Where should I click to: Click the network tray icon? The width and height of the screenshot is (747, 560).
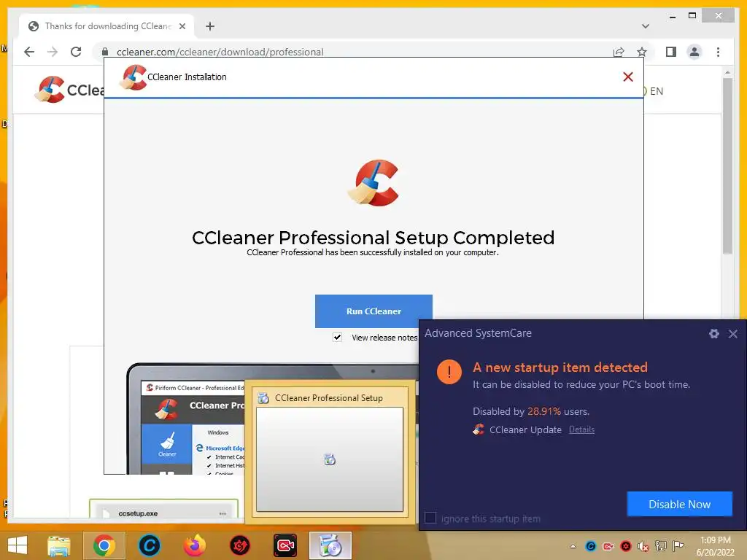(x=661, y=546)
